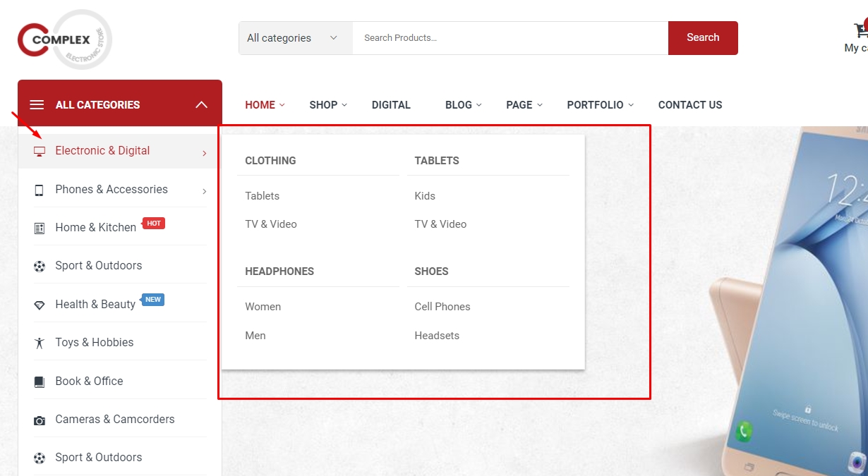
Task: Expand the Electronic & Digital submenu arrow
Action: pos(204,152)
